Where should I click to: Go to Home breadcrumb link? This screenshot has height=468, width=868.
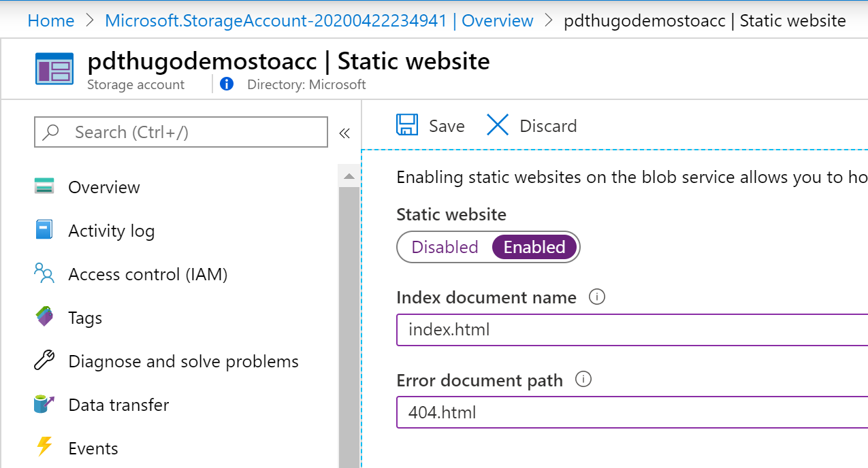click(x=51, y=21)
